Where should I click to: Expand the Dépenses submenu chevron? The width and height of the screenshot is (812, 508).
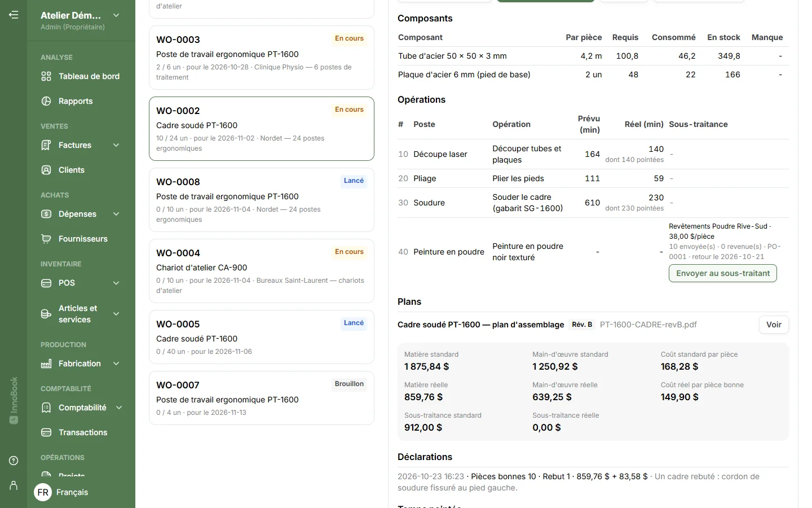[x=116, y=214]
